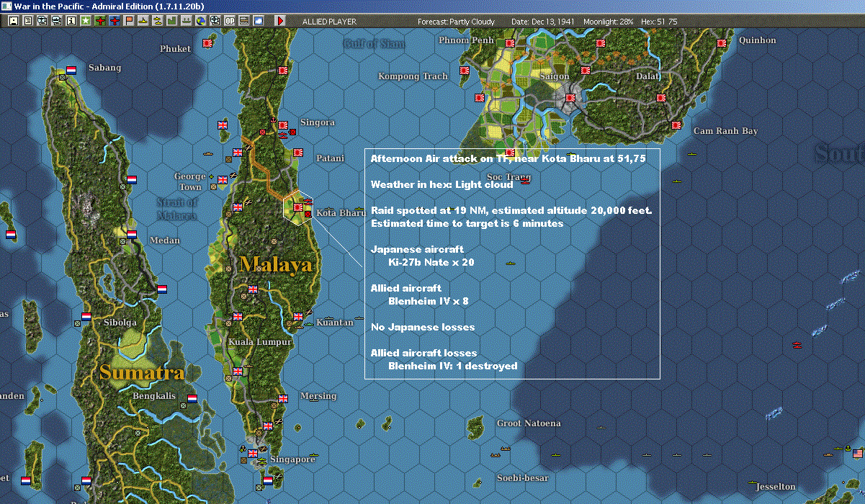Select the Japanese flag near Cam Ranh Bay
This screenshot has width=865, height=504.
pos(676,125)
